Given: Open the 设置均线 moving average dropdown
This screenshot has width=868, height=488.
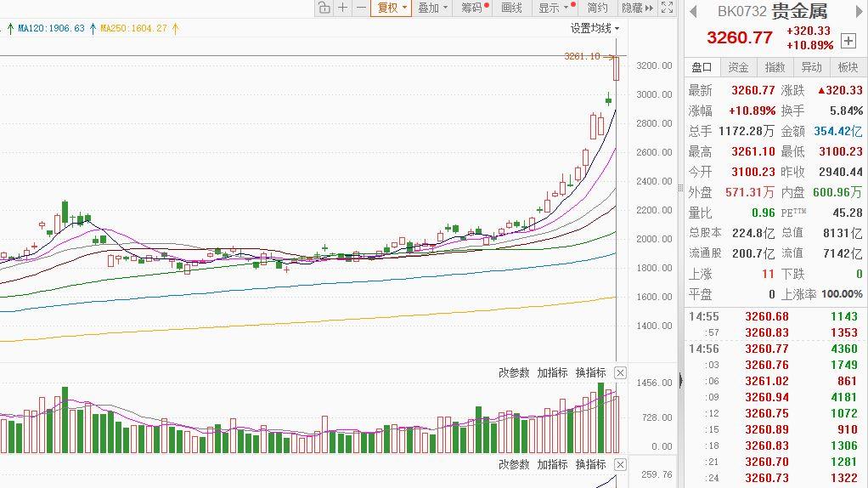Looking at the screenshot, I should pos(595,28).
